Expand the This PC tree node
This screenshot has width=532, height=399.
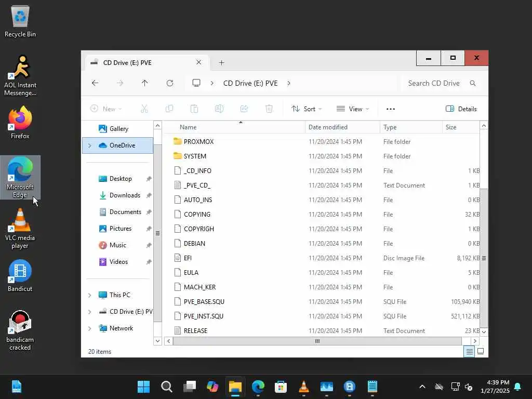coord(89,295)
